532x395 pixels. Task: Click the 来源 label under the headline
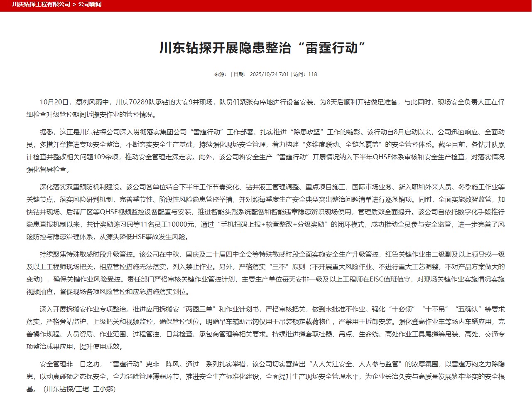tap(219, 74)
